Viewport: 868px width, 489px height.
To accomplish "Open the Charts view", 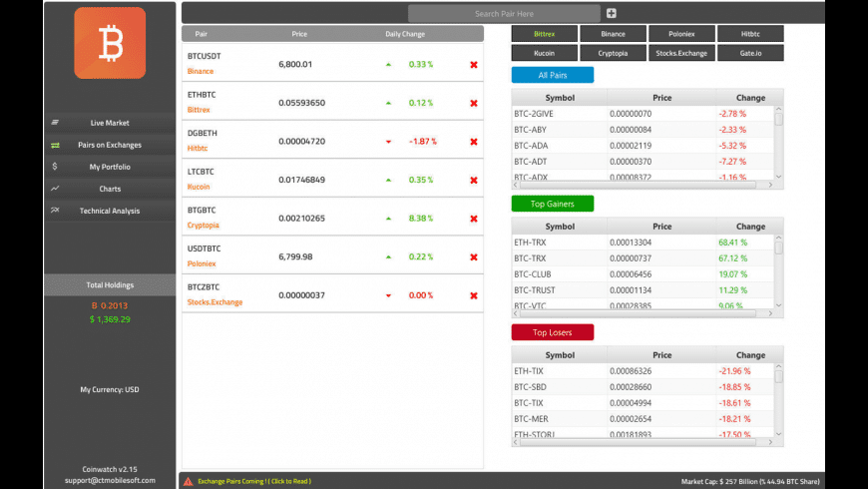I will tap(110, 189).
